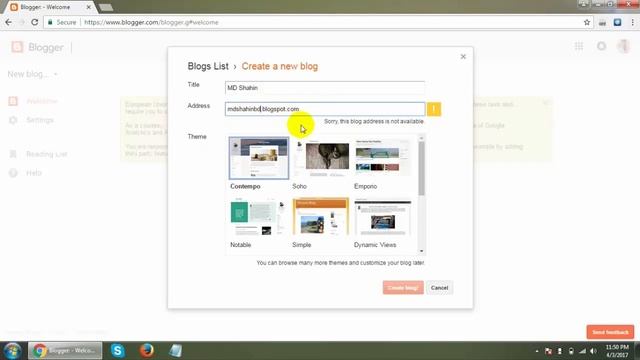Click the theme list scrollbar thumb

(421, 168)
